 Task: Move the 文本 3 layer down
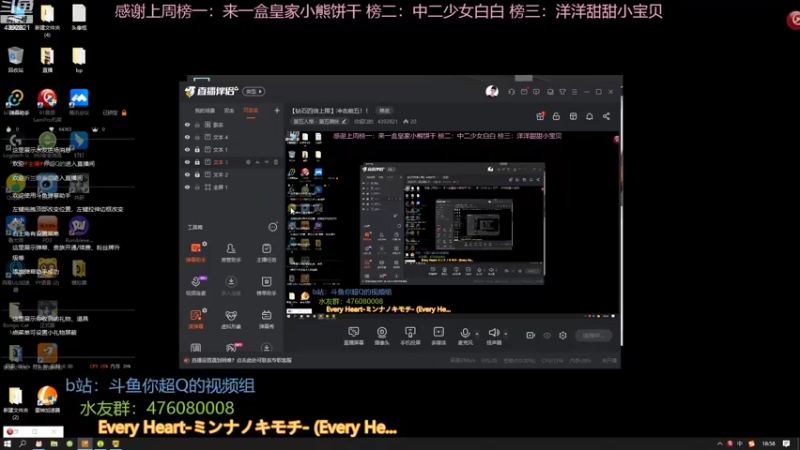coord(266,162)
